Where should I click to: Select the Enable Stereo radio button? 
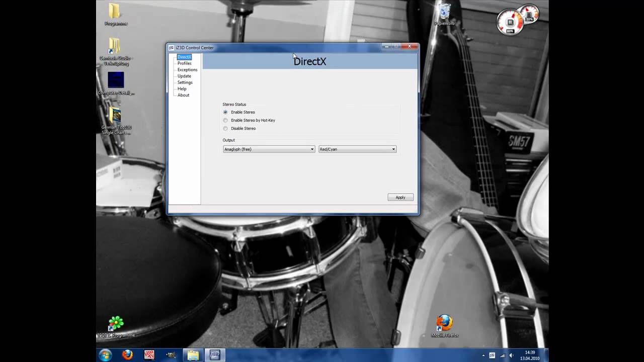pyautogui.click(x=225, y=112)
